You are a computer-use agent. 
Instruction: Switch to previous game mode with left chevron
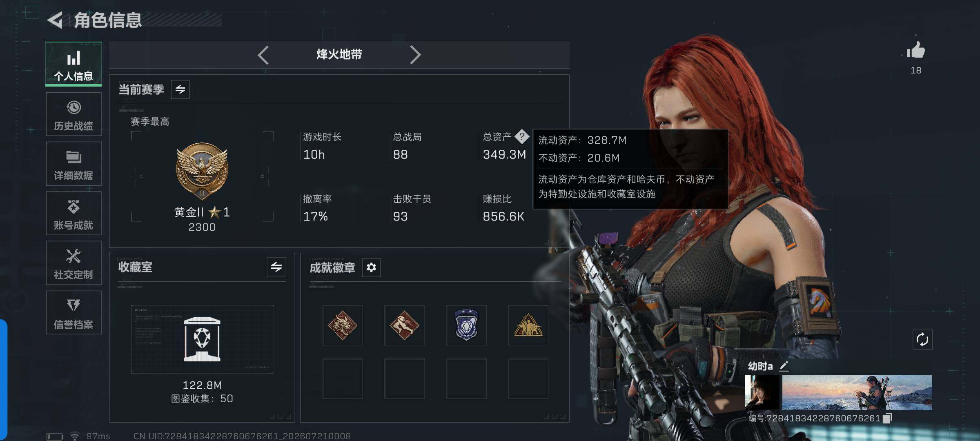click(263, 55)
